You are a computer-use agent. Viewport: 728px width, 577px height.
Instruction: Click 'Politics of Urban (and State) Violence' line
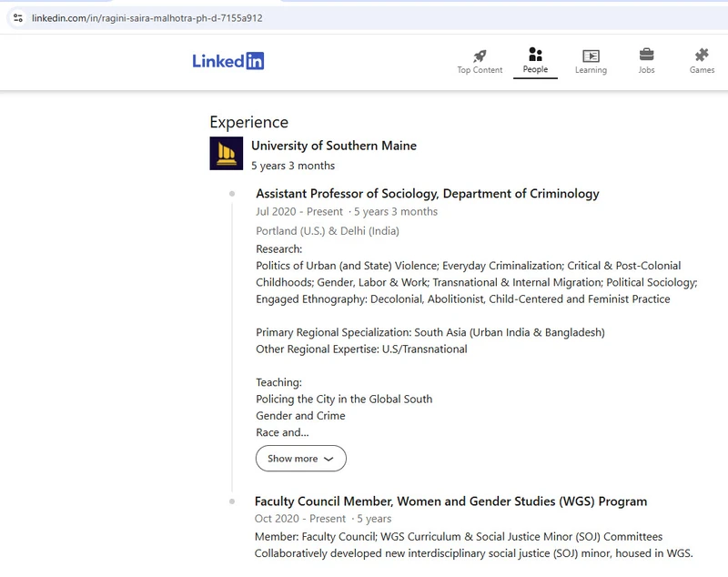(x=469, y=266)
